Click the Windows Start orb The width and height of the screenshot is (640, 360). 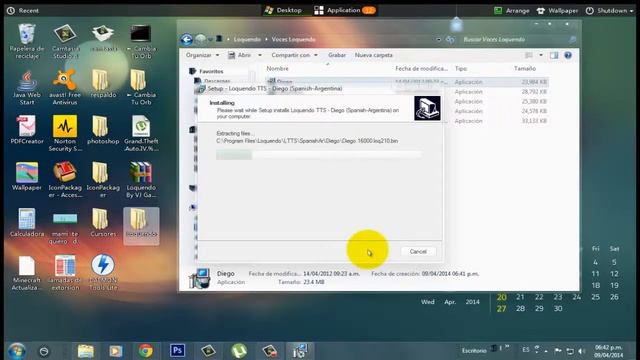[x=16, y=351]
